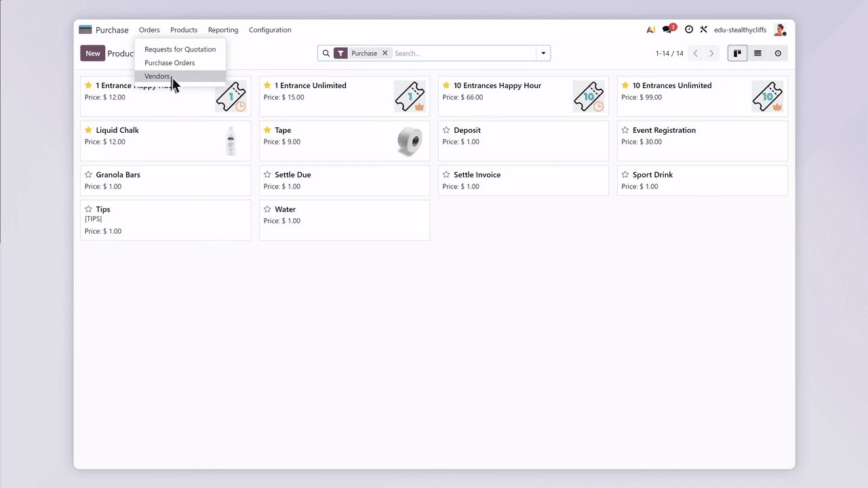This screenshot has width=868, height=488.
Task: Open the conversations icon with 3 unread
Action: point(669,30)
